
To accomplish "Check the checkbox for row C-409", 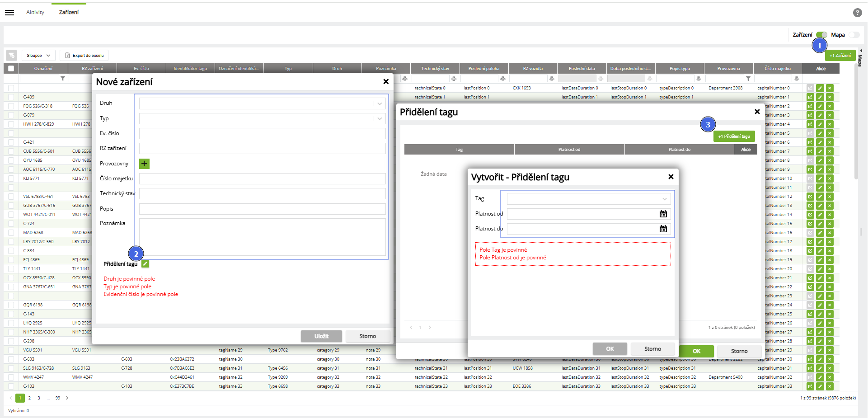I will pyautogui.click(x=11, y=97).
